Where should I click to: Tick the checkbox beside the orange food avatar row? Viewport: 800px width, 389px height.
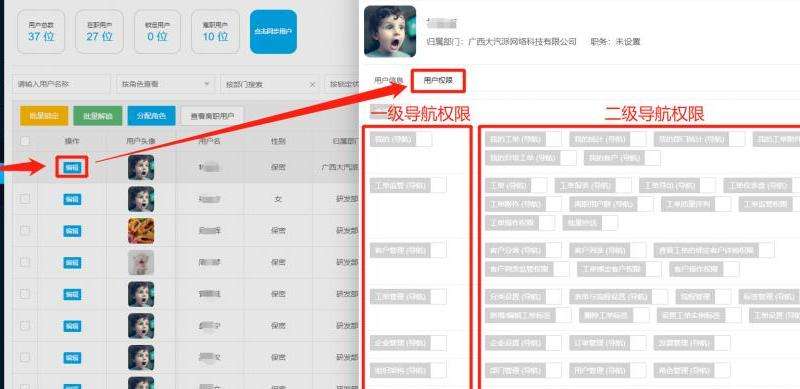pos(25,231)
